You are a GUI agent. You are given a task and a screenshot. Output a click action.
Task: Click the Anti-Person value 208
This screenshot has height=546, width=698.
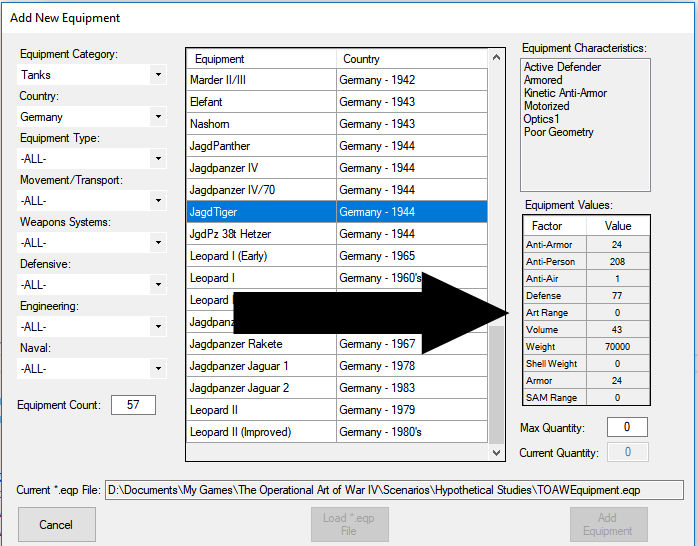617,262
